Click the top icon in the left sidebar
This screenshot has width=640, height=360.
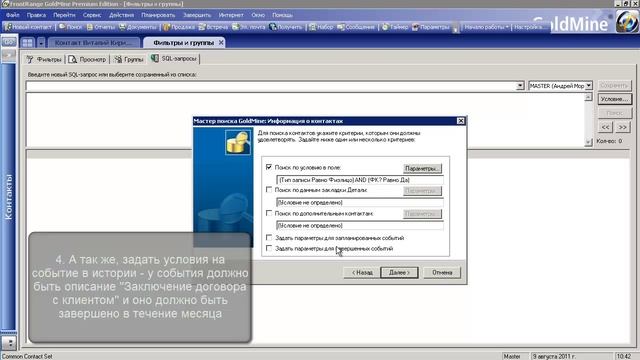[9, 42]
